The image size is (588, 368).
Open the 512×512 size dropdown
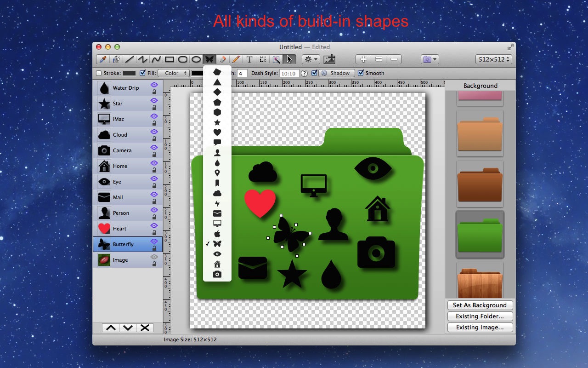click(x=493, y=59)
